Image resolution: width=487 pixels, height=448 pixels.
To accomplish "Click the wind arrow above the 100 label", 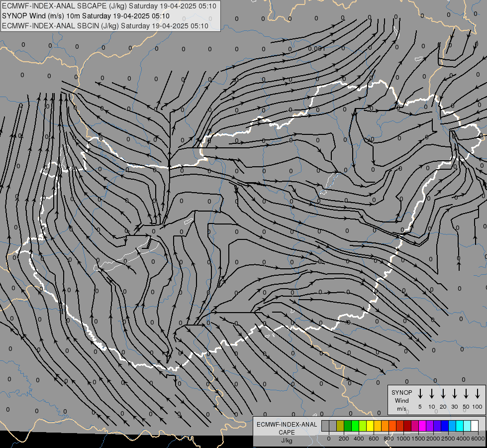I will click(478, 394).
